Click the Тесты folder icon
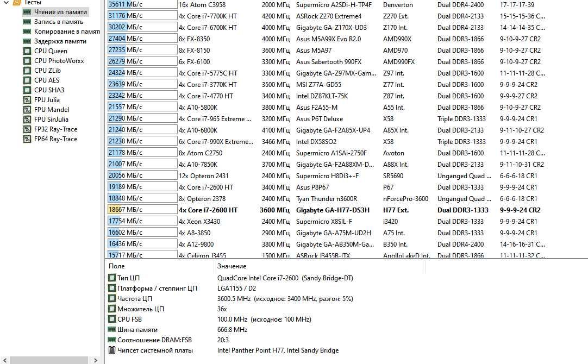The height and width of the screenshot is (364, 588). [17, 2]
